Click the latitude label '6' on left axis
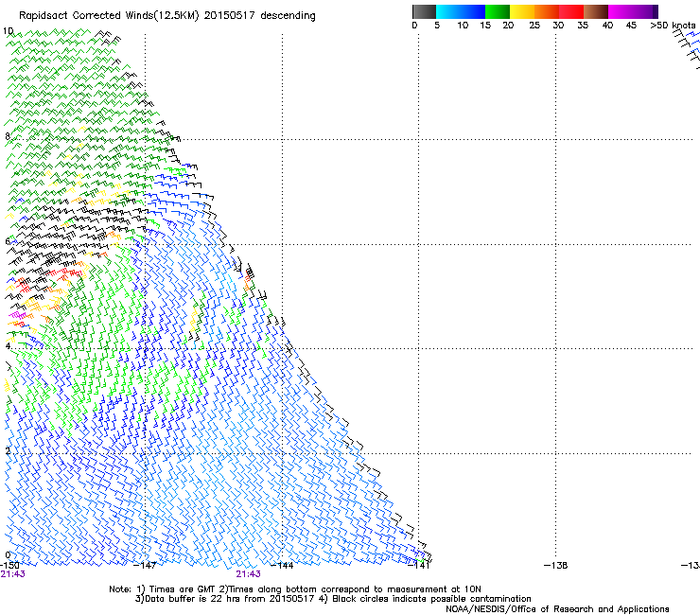This screenshot has width=700, height=615. click(x=8, y=241)
